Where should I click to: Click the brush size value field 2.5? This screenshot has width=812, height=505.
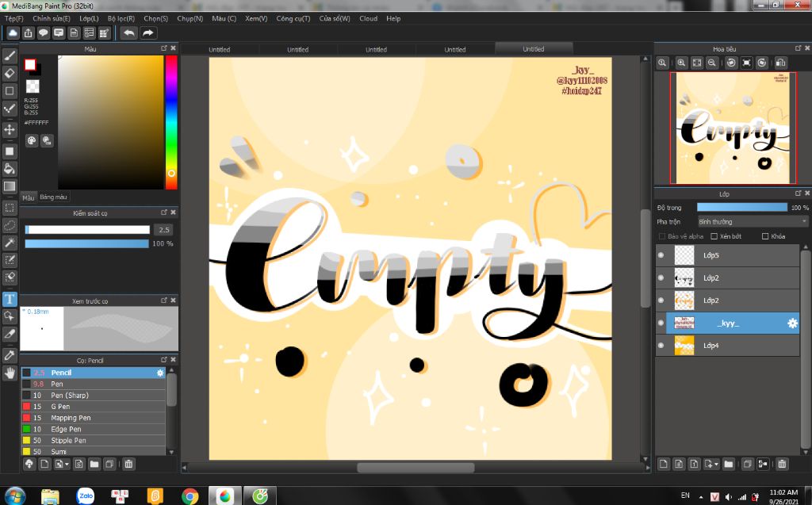(163, 229)
